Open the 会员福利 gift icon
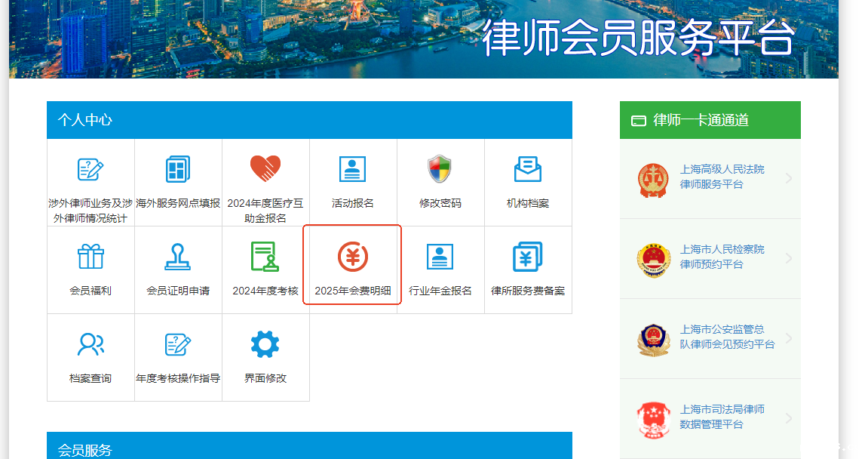 click(x=90, y=257)
